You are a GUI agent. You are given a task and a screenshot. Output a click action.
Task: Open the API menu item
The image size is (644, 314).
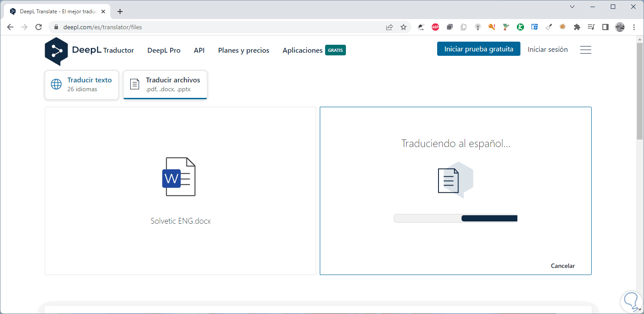click(199, 50)
